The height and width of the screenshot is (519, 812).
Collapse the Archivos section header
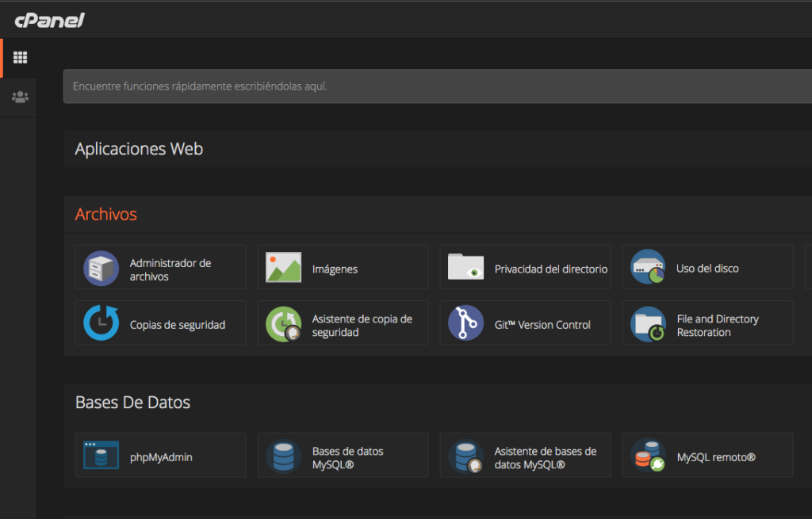click(x=438, y=214)
